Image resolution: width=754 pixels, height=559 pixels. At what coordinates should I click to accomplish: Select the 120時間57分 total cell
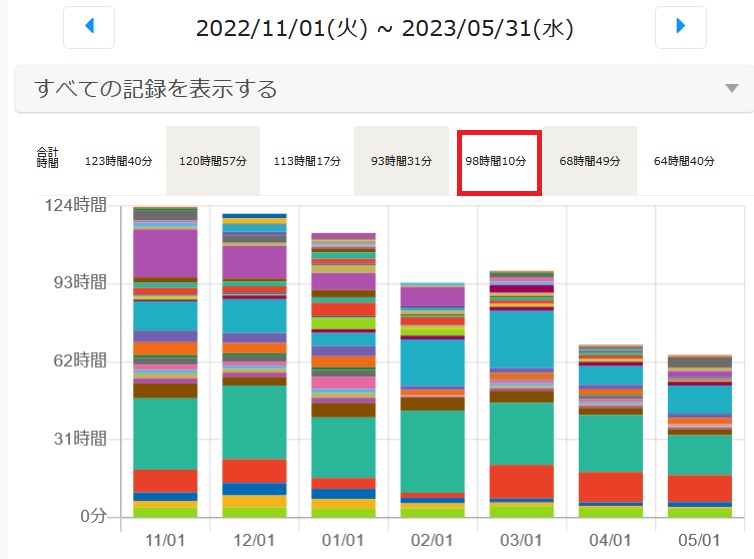tap(213, 161)
